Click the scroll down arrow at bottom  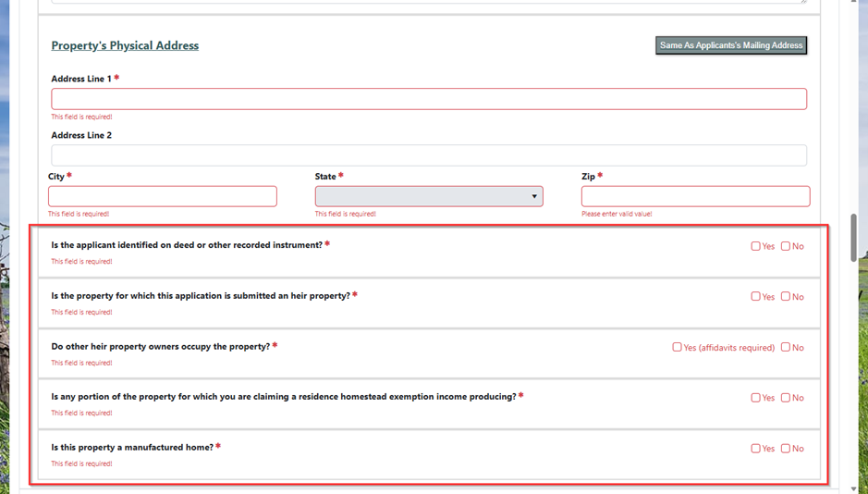pos(854,488)
